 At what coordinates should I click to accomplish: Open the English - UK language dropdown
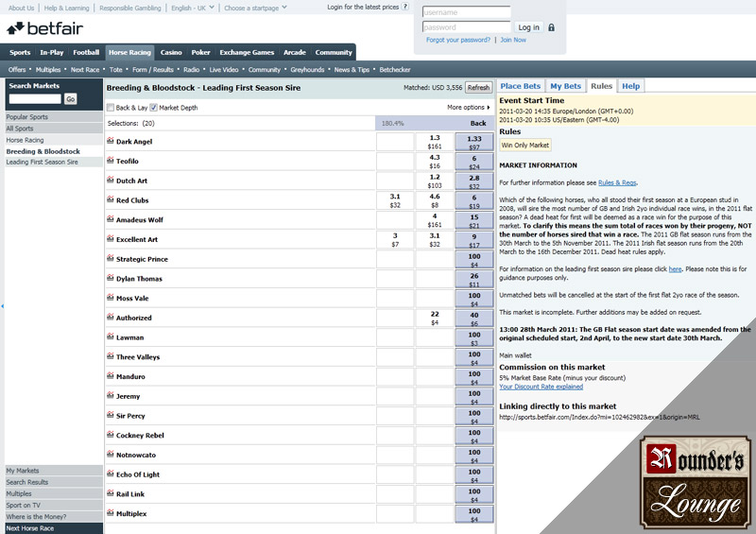coord(193,8)
